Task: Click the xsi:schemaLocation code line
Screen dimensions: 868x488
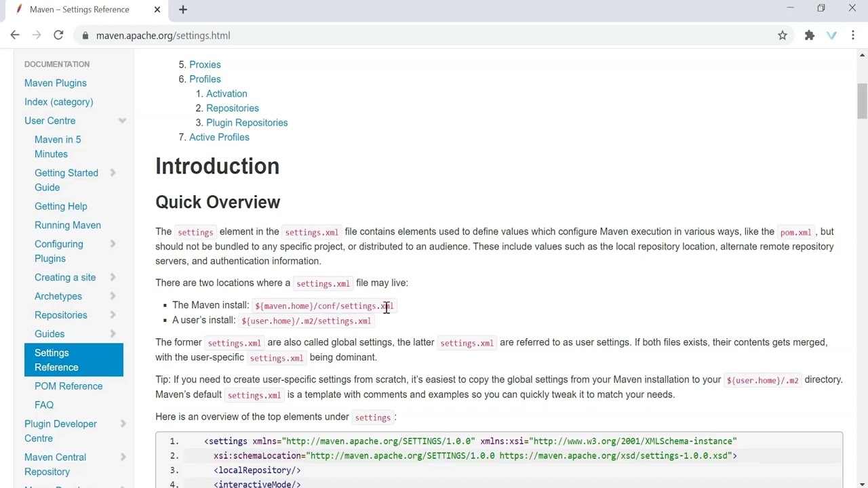Action: [x=475, y=455]
